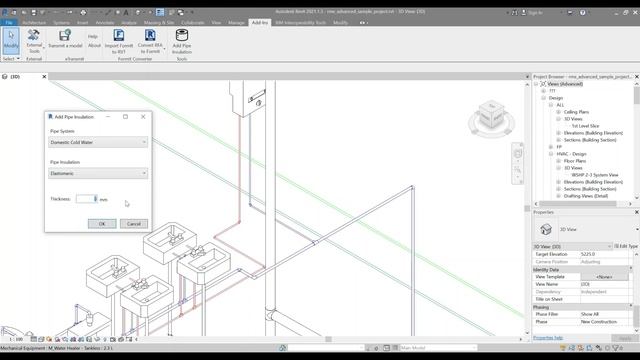Collapse the HVAC - Design node
The width and height of the screenshot is (640, 360).
(x=551, y=154)
